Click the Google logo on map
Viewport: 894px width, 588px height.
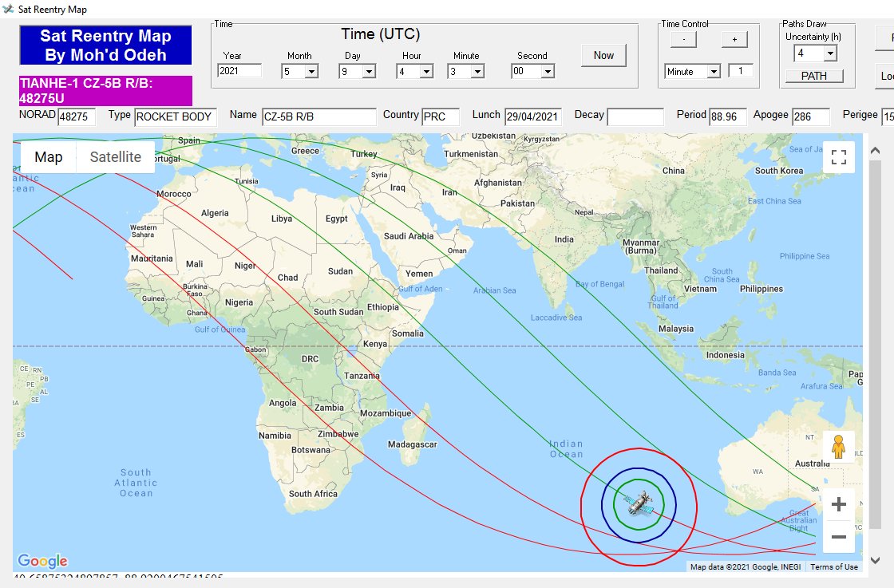tap(42, 562)
